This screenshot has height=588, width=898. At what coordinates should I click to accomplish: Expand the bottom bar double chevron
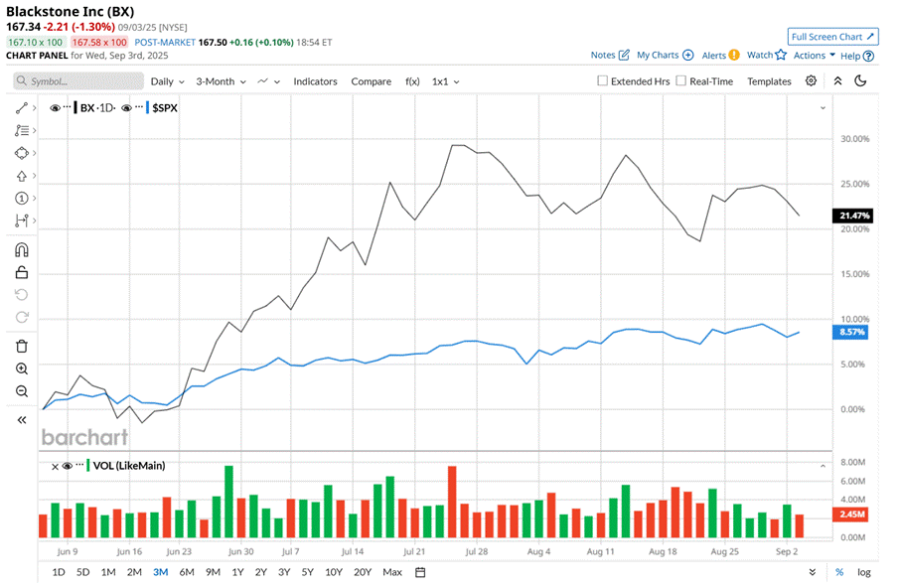[x=813, y=572]
